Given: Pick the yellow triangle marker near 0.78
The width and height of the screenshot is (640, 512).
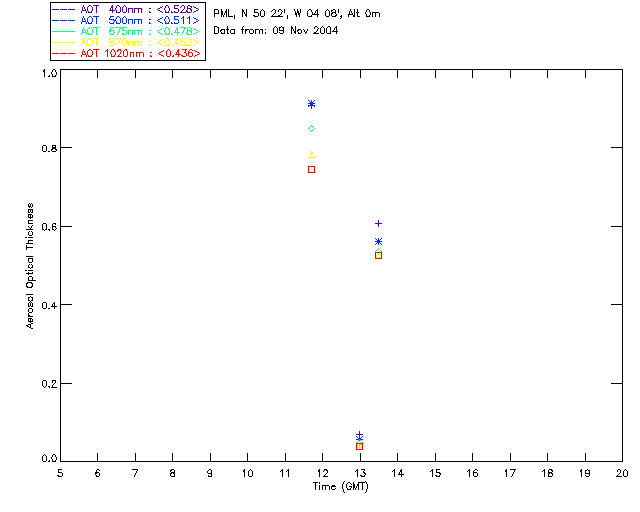Looking at the screenshot, I should tap(311, 155).
